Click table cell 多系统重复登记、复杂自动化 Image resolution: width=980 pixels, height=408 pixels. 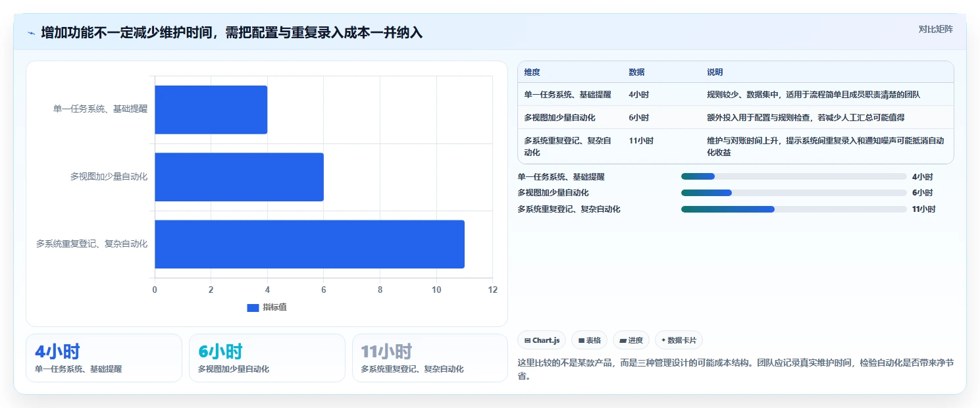point(569,147)
